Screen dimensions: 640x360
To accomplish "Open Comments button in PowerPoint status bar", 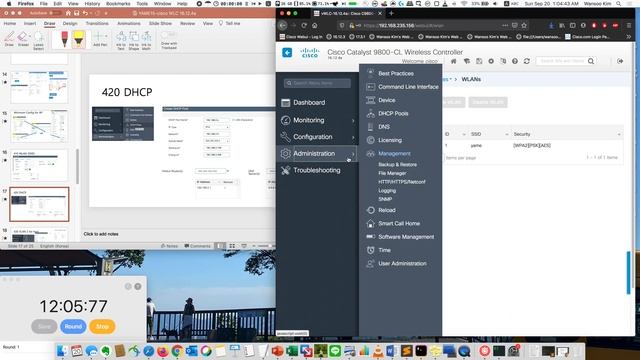I will (198, 246).
